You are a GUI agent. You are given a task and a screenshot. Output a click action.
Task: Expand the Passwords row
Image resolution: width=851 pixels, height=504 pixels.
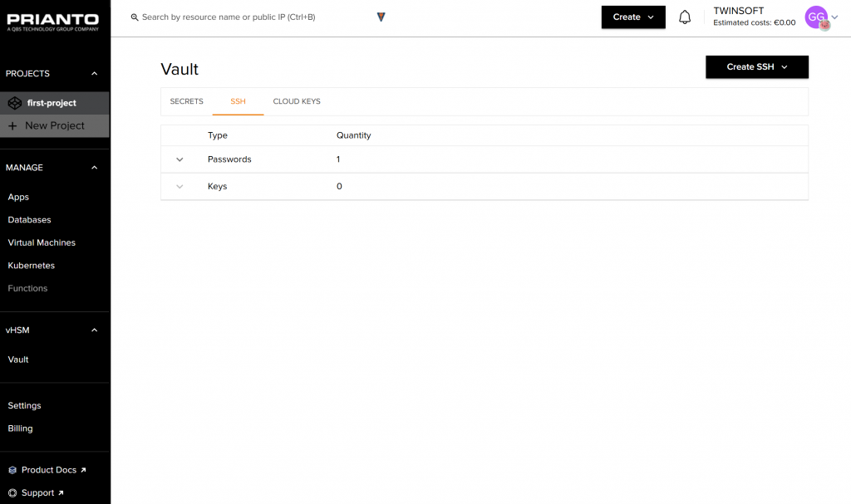(x=180, y=159)
